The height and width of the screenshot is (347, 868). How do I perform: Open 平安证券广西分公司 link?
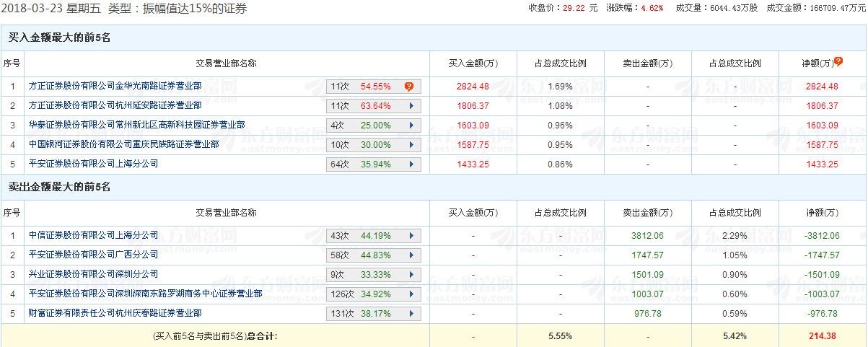93,255
